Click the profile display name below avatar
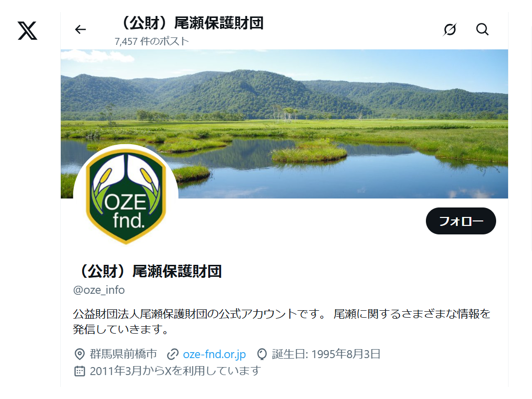Viewport: 532px width, 399px height. coord(148,271)
